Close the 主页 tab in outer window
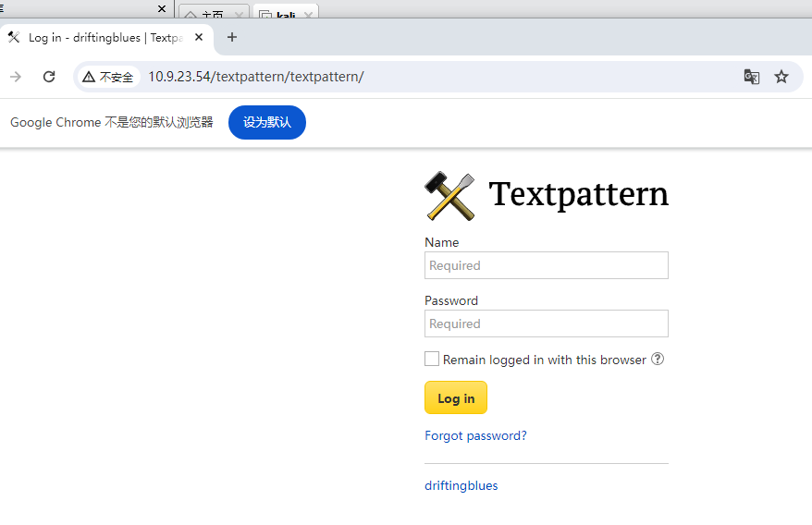812x525 pixels. [239, 15]
